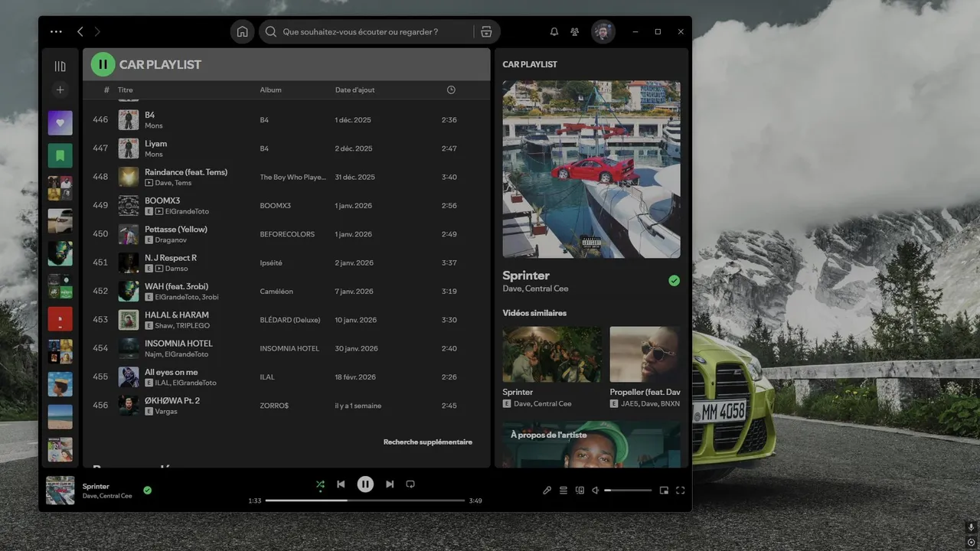980x551 pixels.
Task: Open the Propeller similar video thumbnail
Action: [645, 354]
